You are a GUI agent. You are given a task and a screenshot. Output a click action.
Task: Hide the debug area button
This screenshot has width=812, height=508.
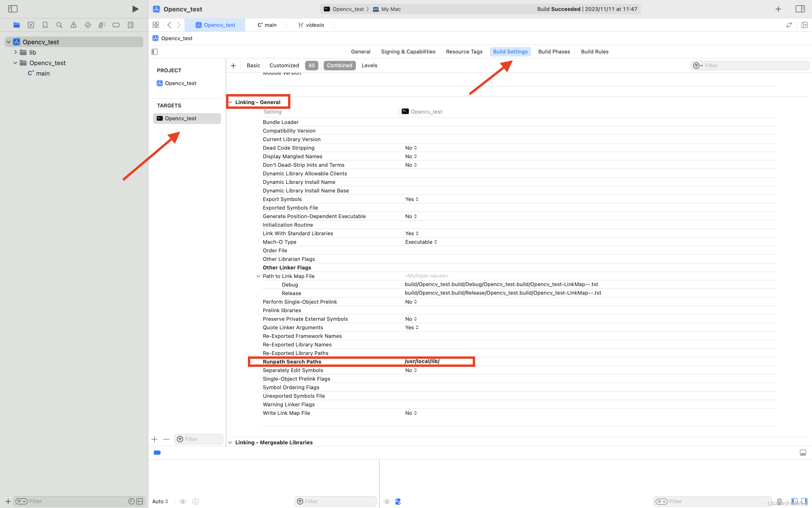(x=803, y=453)
